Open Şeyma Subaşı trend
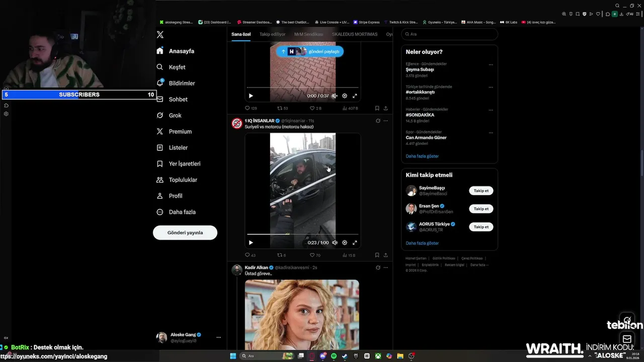Viewport: 644px width, 362px height. point(420,69)
